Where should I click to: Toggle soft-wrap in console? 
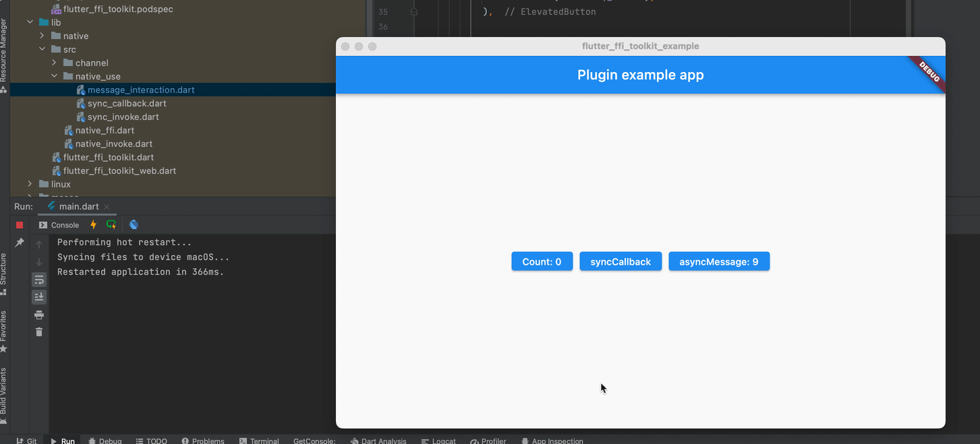[39, 280]
